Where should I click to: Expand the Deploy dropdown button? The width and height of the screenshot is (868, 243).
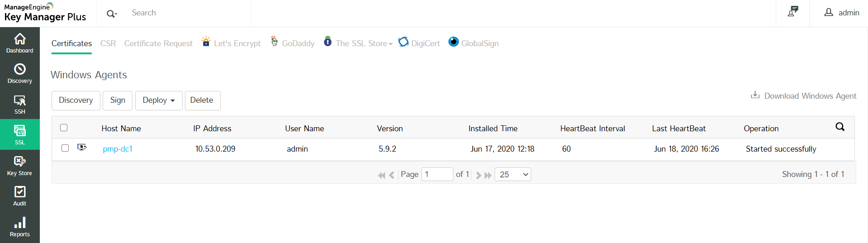159,100
